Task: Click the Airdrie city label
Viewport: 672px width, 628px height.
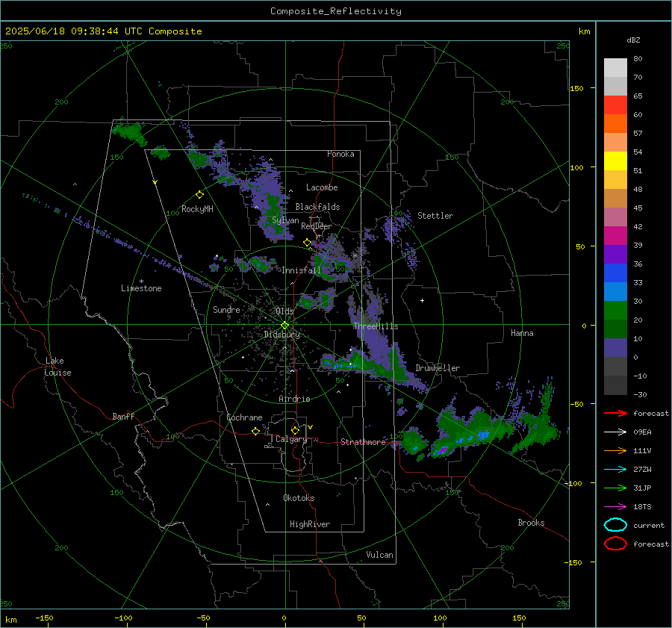Action: click(x=294, y=399)
